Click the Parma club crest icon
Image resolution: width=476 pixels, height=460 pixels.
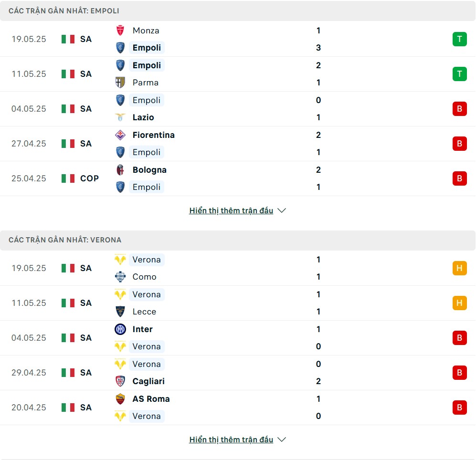click(x=120, y=83)
